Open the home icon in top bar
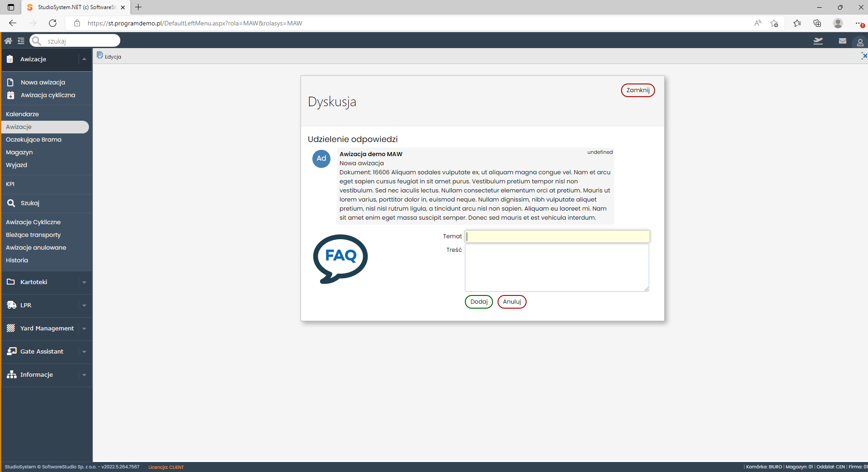Screen dimensions: 868x472 8,41
